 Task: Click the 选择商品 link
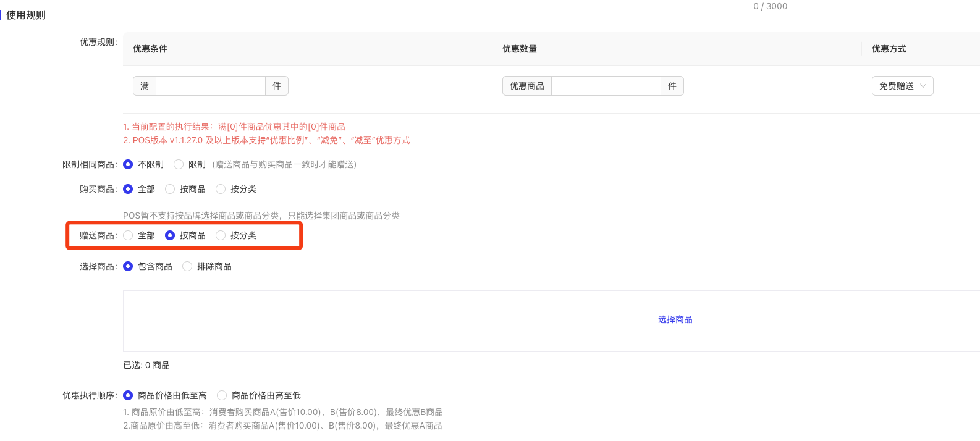coord(675,319)
